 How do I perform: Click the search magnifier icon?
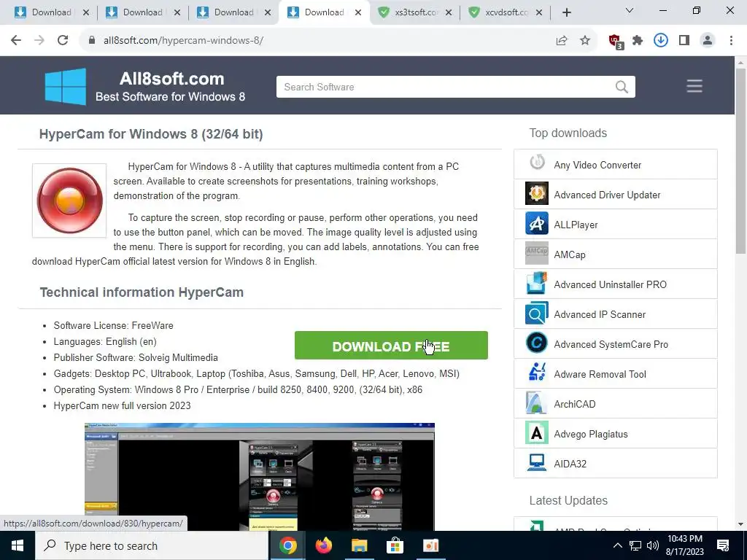(622, 87)
